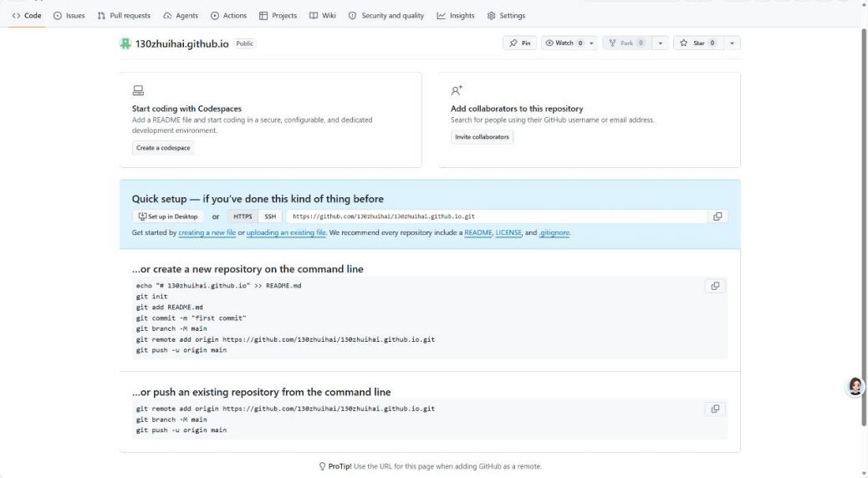The width and height of the screenshot is (868, 478).
Task: Click Create a codespace button
Action: 163,148
